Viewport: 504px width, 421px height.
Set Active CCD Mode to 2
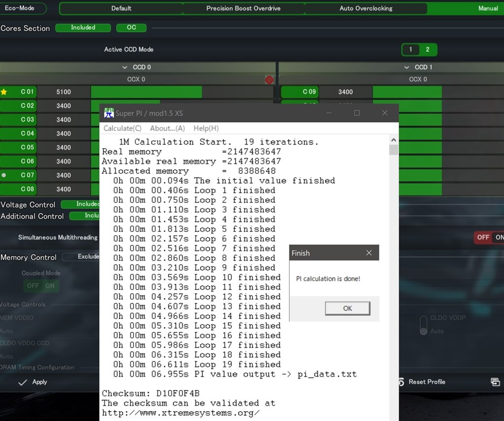pyautogui.click(x=428, y=50)
